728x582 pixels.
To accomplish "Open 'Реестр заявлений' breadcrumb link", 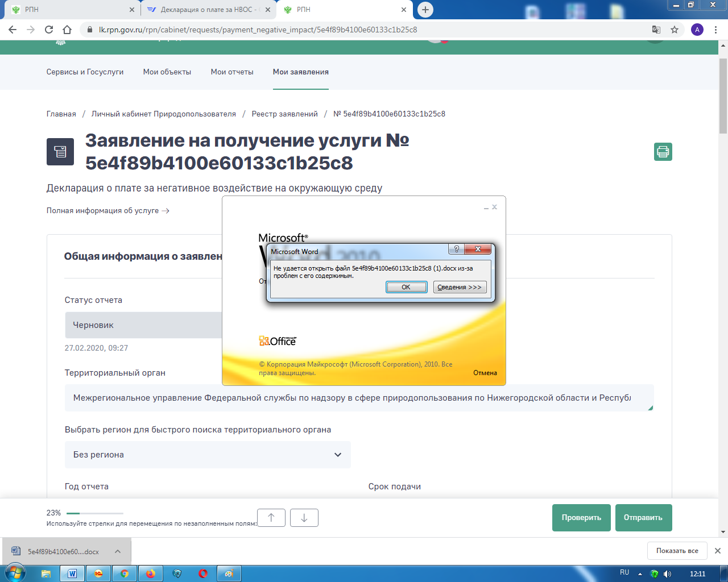I will [284, 114].
